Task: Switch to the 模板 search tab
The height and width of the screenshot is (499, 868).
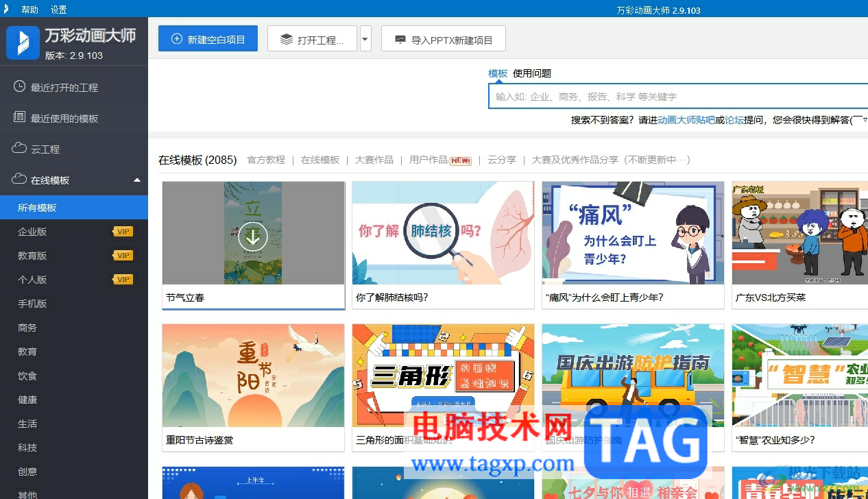Action: 498,73
